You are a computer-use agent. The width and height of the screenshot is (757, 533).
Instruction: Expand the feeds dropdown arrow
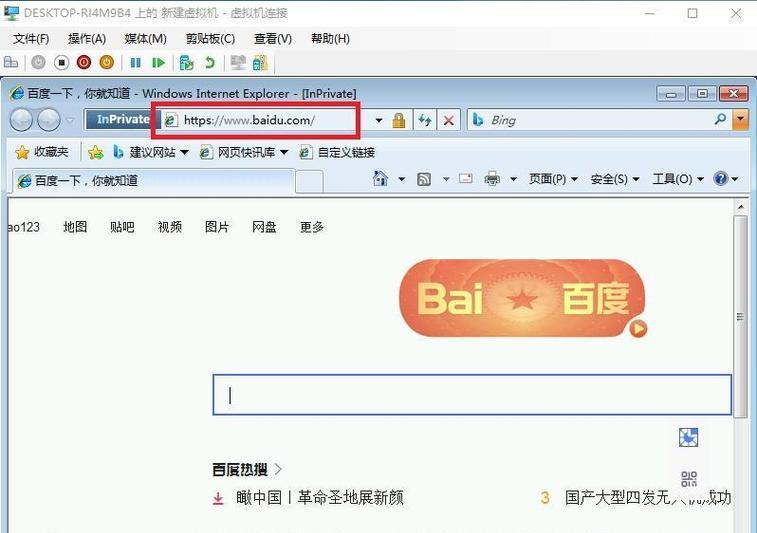pyautogui.click(x=446, y=179)
